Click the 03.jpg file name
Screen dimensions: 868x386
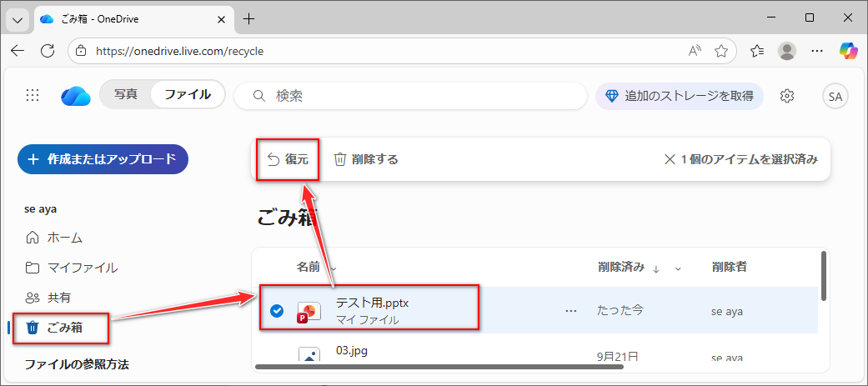(x=352, y=350)
